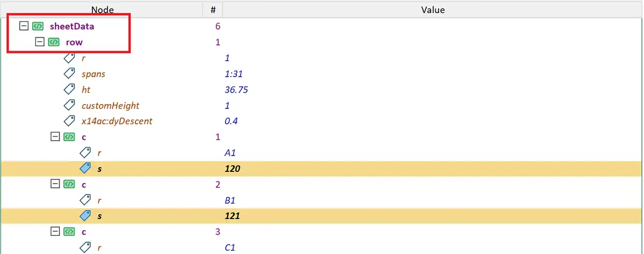Click the Value column header
644x254 pixels.
tap(433, 10)
